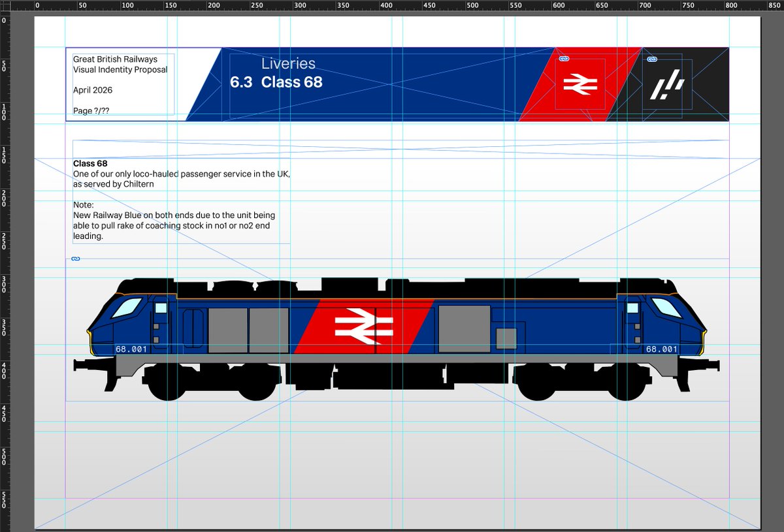
Task: Select the black roof section of the locomotive
Action: [397, 288]
